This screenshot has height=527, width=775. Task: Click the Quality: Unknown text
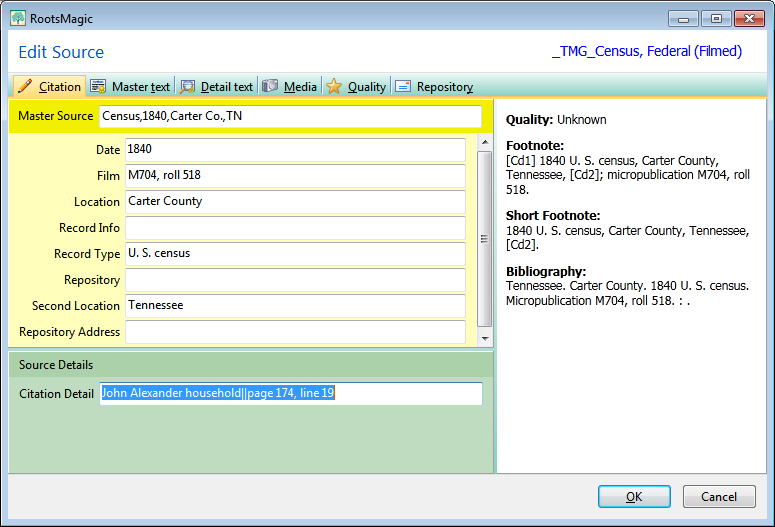[x=556, y=120]
